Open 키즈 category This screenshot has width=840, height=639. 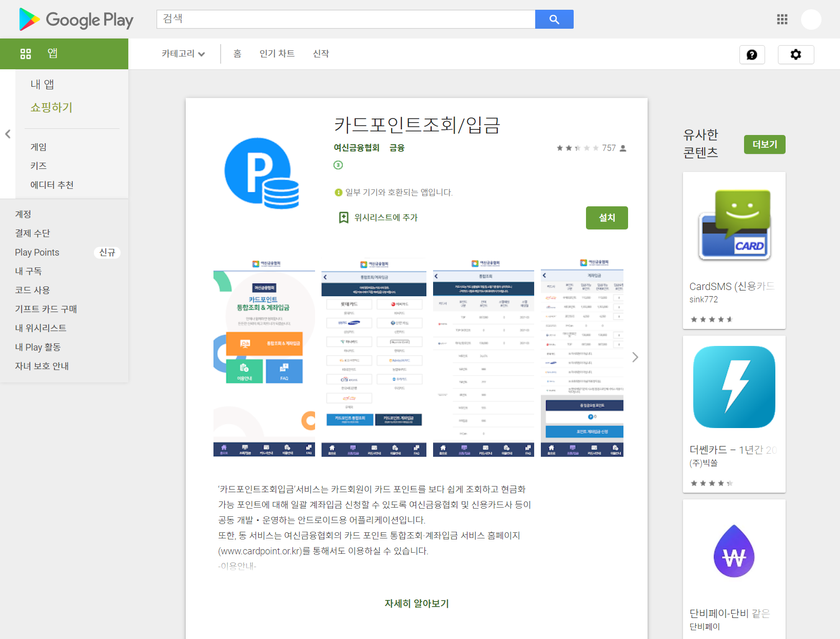[x=38, y=166]
